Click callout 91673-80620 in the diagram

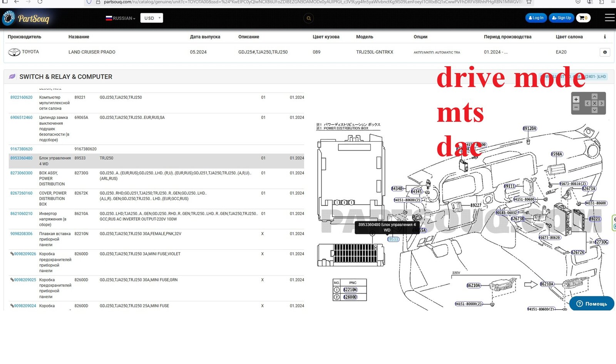[x=549, y=237]
